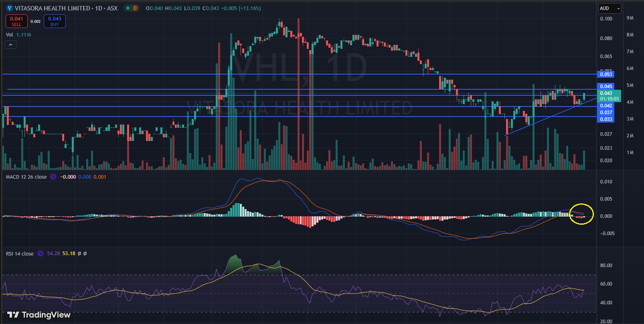This screenshot has width=644, height=324.
Task: Select the RSI 14 close legend
Action: [20, 254]
